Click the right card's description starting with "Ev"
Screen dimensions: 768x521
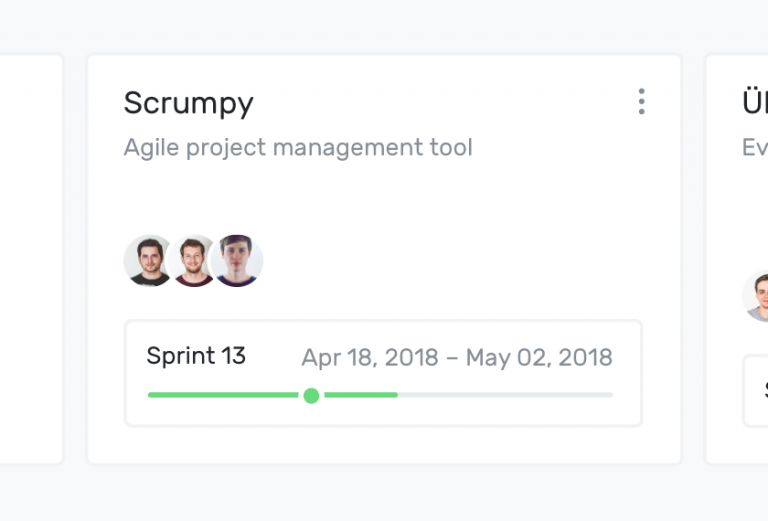coord(755,147)
